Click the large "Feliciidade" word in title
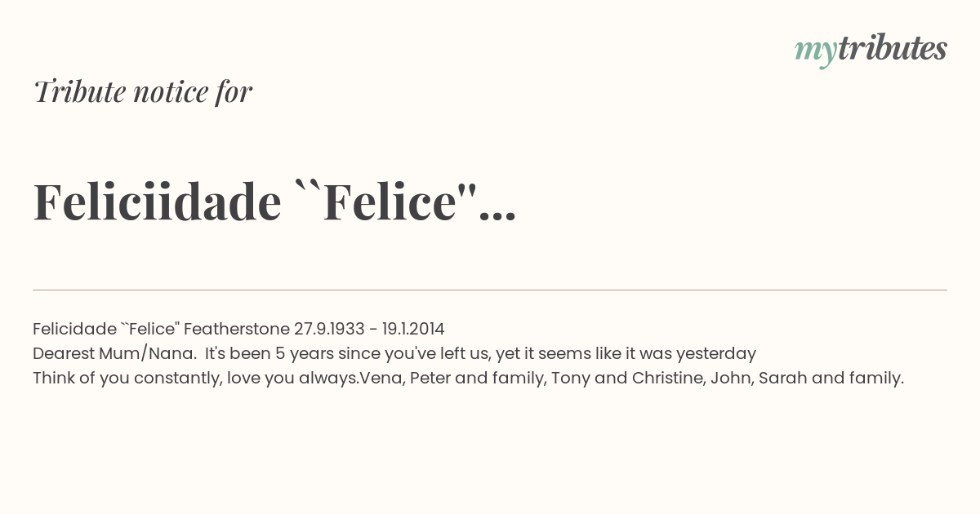 point(157,202)
